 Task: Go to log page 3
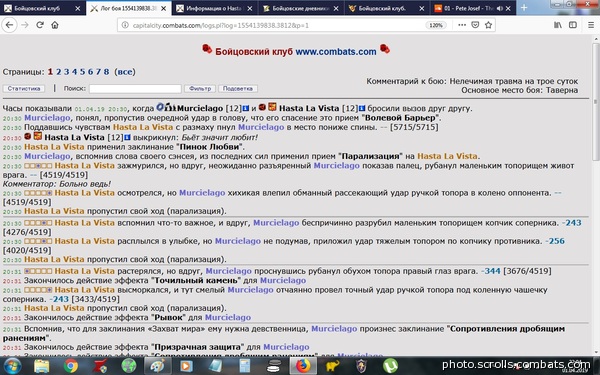(x=67, y=72)
